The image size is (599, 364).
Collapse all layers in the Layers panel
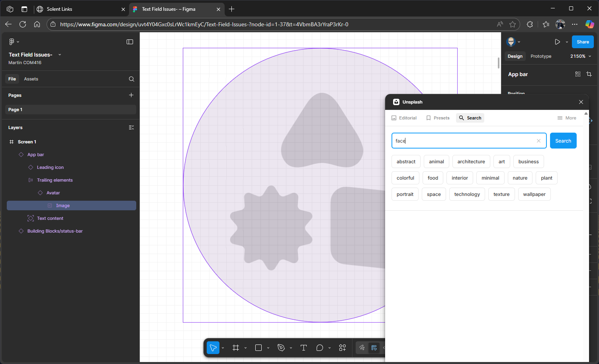click(131, 127)
